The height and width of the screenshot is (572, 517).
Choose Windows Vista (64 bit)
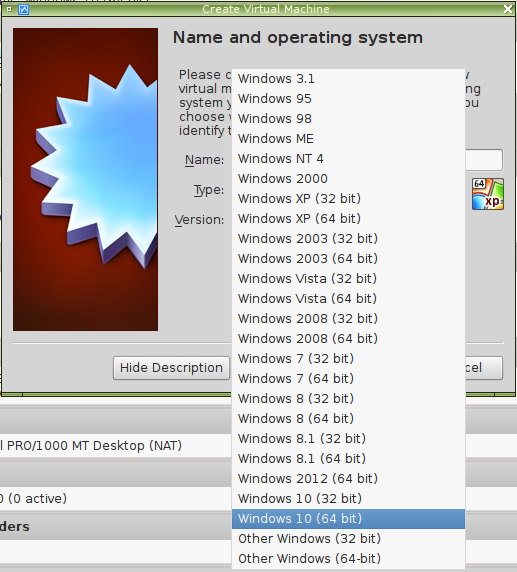[x=348, y=299]
